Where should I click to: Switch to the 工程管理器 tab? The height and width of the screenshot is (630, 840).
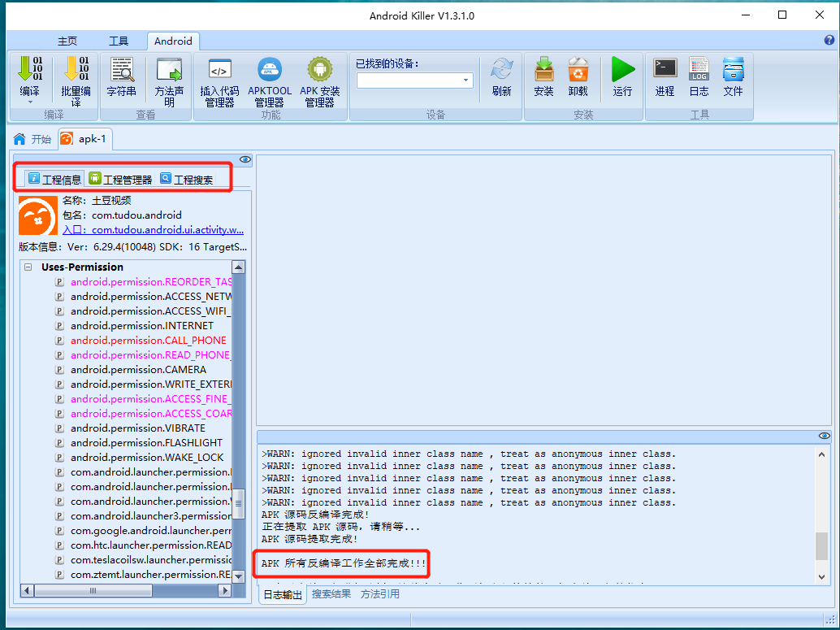[x=121, y=179]
